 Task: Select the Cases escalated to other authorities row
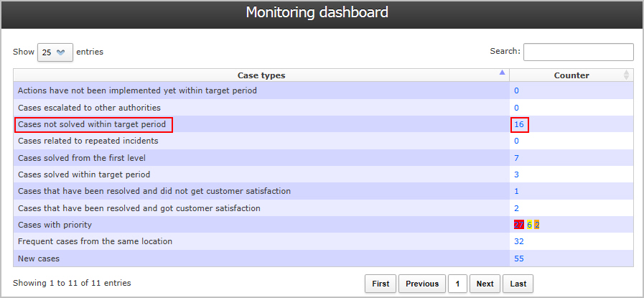click(323, 108)
